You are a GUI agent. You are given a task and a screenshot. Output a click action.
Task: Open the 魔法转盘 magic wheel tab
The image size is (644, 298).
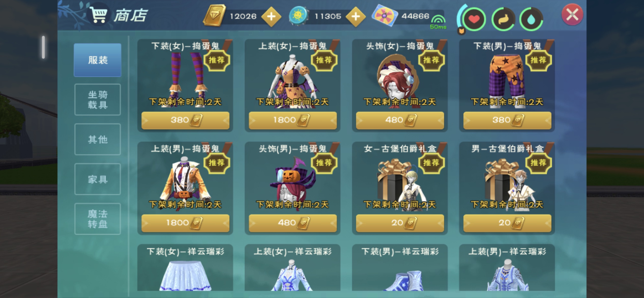[98, 219]
